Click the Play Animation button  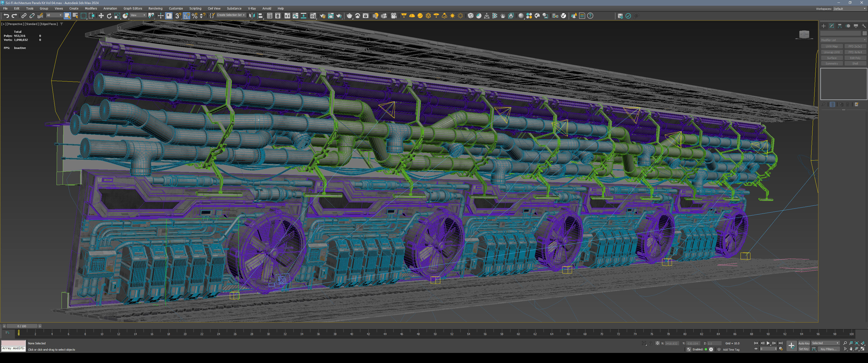tap(768, 343)
